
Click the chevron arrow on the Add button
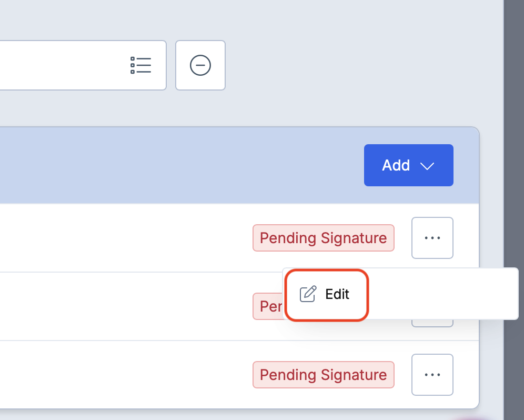(x=427, y=166)
